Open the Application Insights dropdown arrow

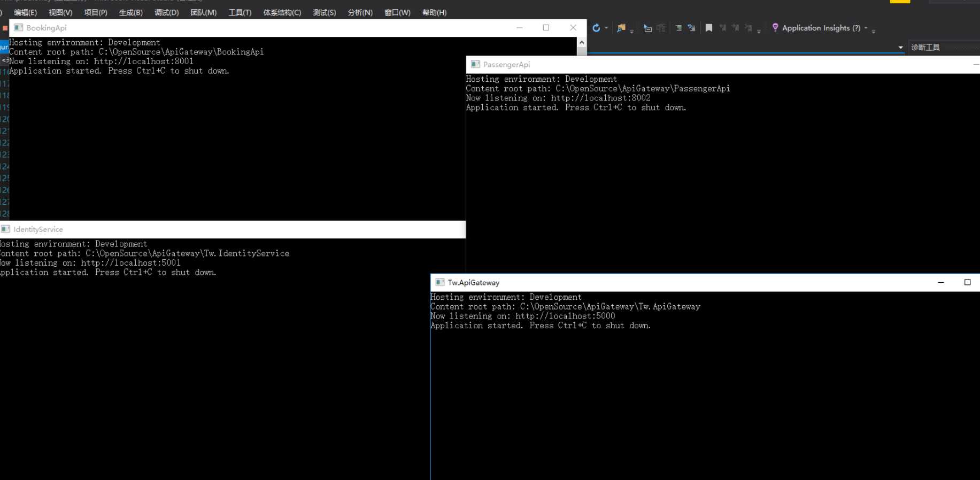tap(866, 28)
